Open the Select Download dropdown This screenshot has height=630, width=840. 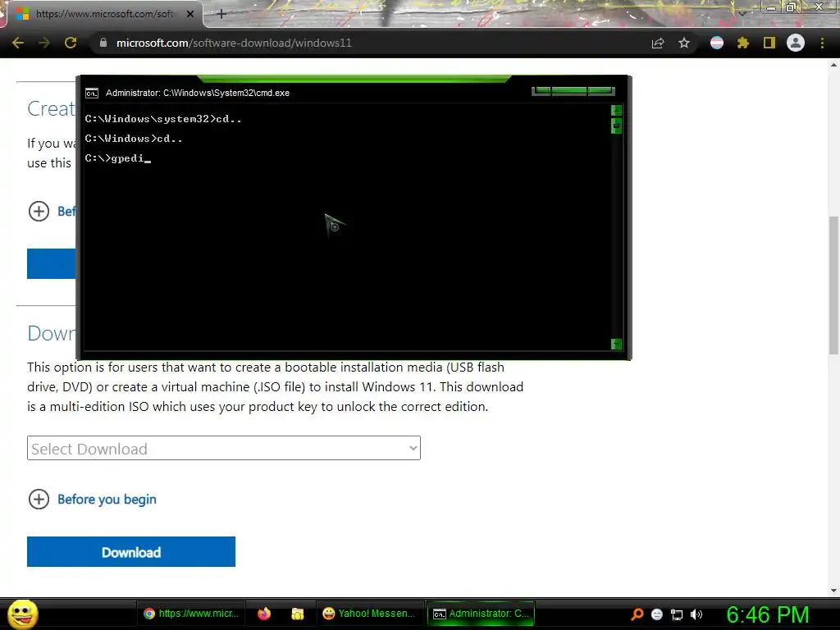[224, 448]
